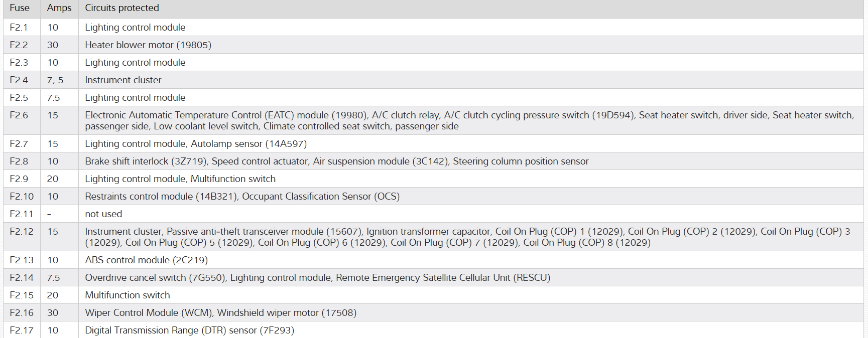Click the Digital Transmission Range sensor text
868x338 pixels.
pyautogui.click(x=189, y=330)
